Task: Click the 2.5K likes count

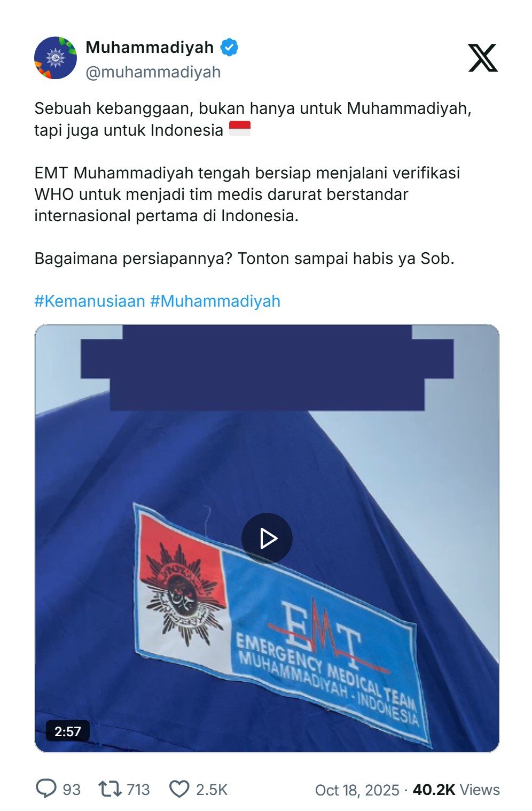Action: (x=212, y=790)
